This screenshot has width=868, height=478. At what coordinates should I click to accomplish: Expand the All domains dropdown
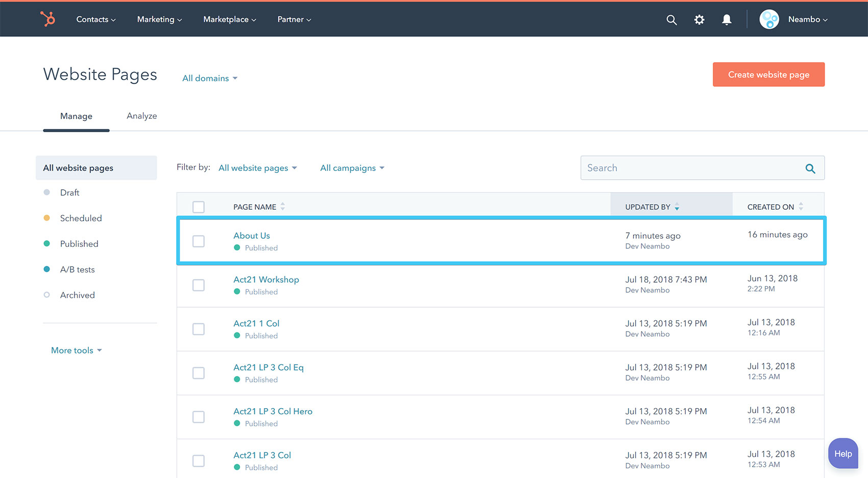click(210, 78)
